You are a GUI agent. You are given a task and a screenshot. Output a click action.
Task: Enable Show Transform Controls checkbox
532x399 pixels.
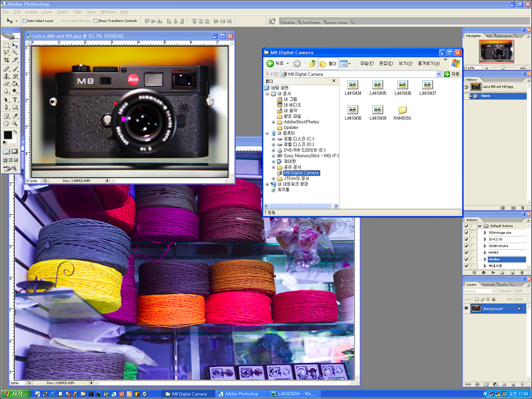tap(96, 21)
